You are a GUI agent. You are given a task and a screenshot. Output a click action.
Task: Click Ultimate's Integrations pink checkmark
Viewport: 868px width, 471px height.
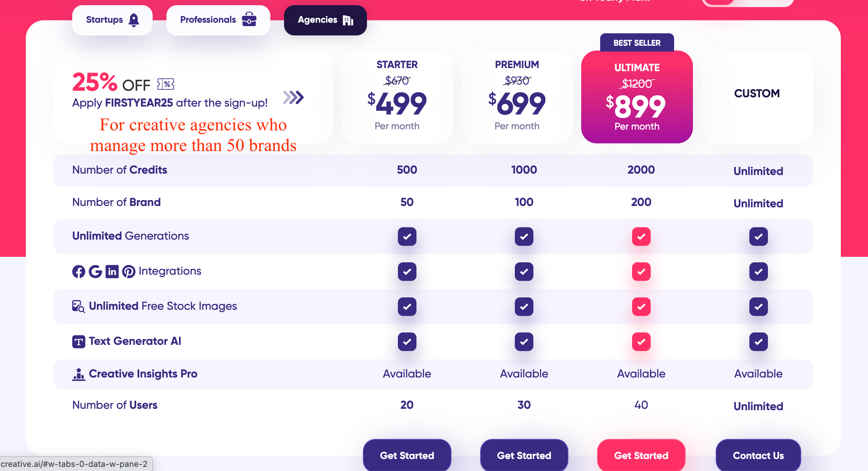click(641, 272)
